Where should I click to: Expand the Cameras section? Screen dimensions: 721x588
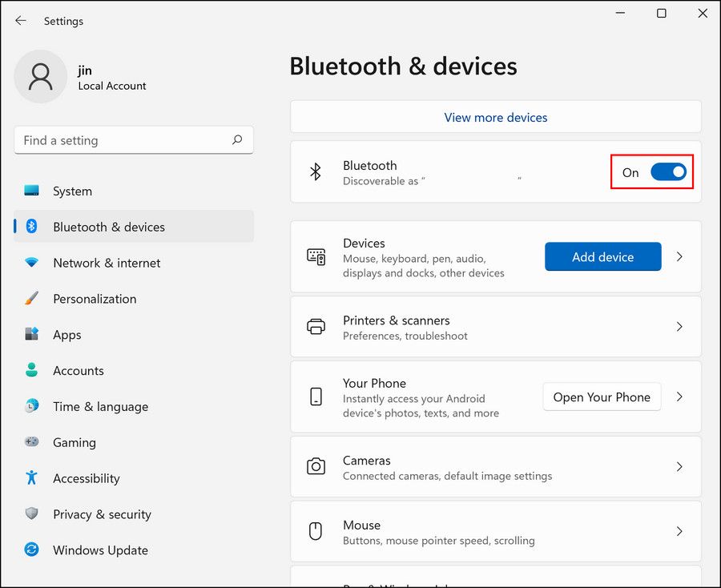point(679,466)
